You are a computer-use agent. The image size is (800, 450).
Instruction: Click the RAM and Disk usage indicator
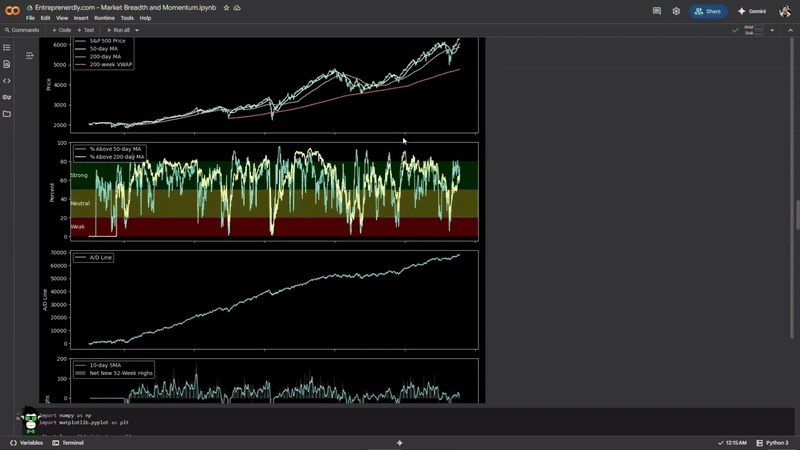click(754, 30)
